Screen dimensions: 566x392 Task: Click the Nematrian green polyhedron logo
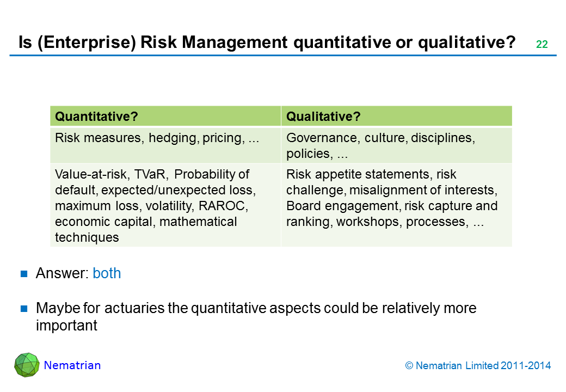pos(27,365)
